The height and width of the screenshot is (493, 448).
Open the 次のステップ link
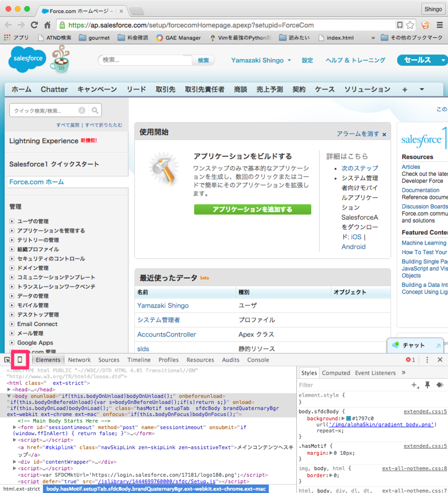point(359,168)
